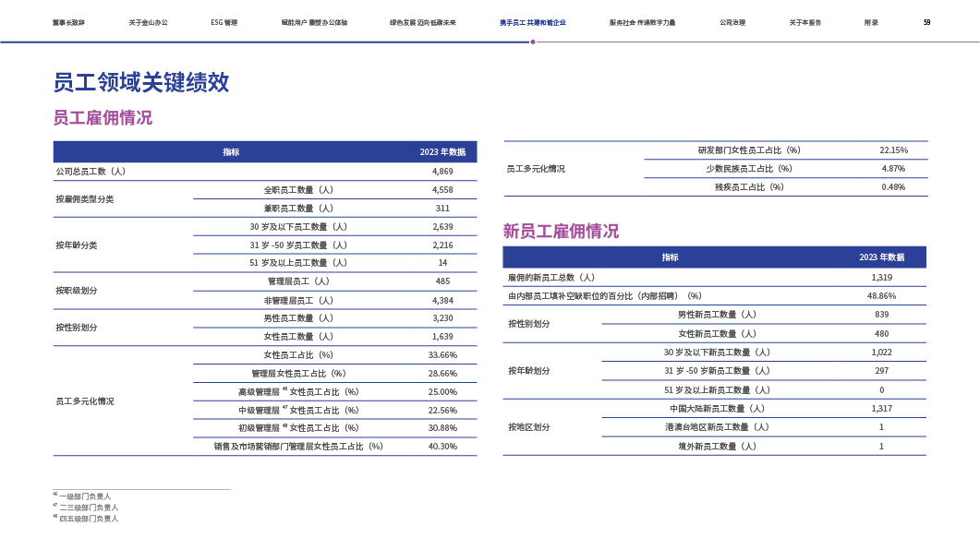
Task: Switch to the ESG 管理 tab
Action: (224, 22)
